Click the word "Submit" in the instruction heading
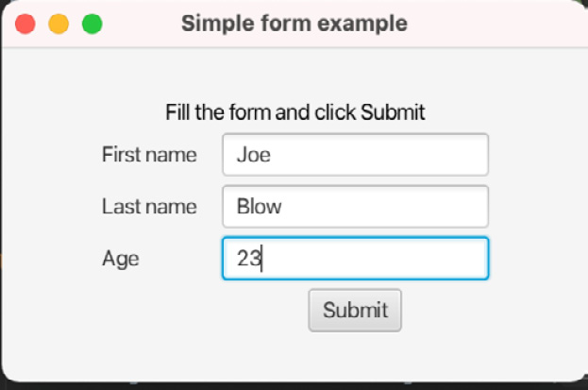 pos(393,111)
